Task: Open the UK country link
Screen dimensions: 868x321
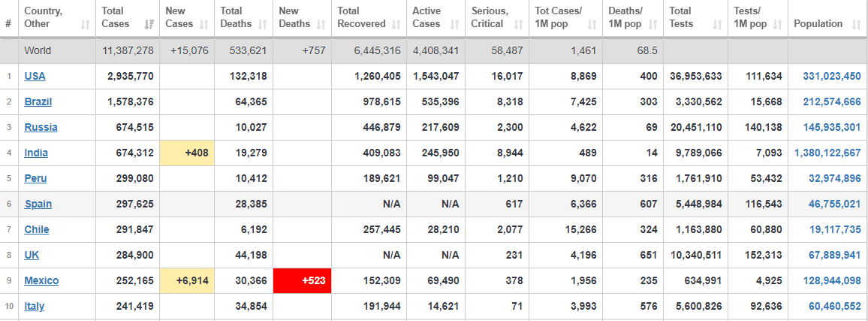Action: pyautogui.click(x=32, y=255)
